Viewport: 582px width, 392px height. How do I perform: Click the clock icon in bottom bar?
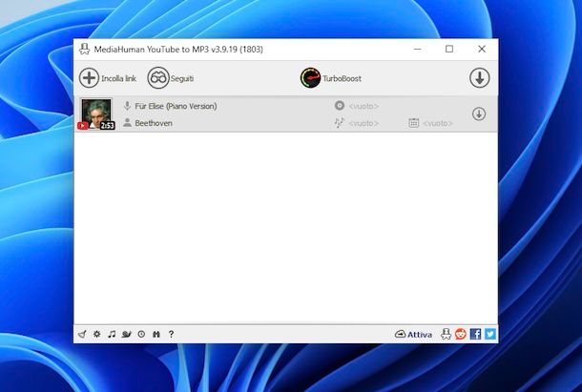[141, 334]
